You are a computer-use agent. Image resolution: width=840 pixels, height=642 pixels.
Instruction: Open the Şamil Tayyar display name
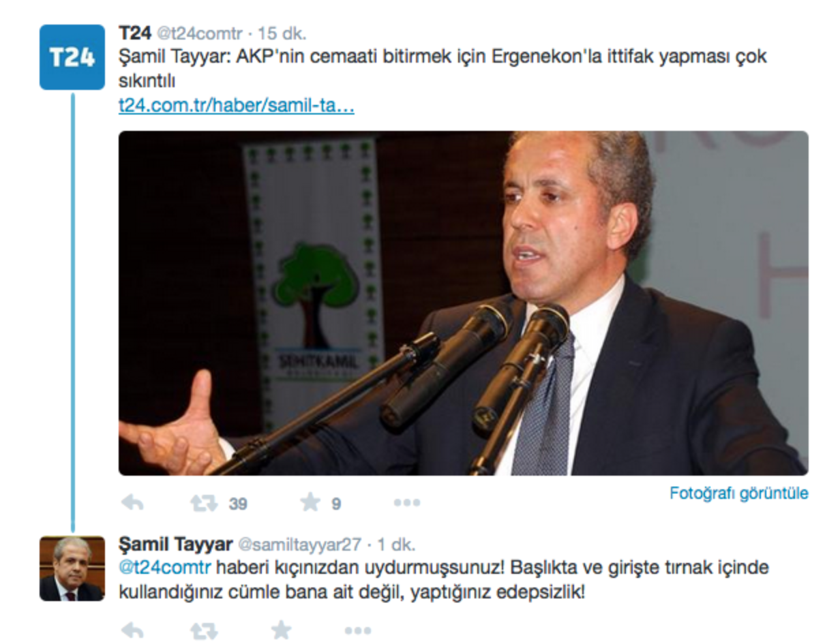pos(175,544)
